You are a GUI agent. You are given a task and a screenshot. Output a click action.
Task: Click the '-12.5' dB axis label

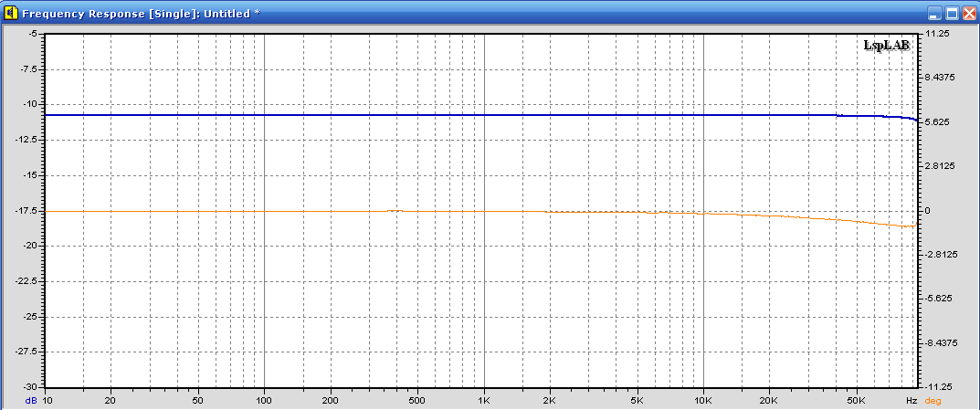point(27,140)
